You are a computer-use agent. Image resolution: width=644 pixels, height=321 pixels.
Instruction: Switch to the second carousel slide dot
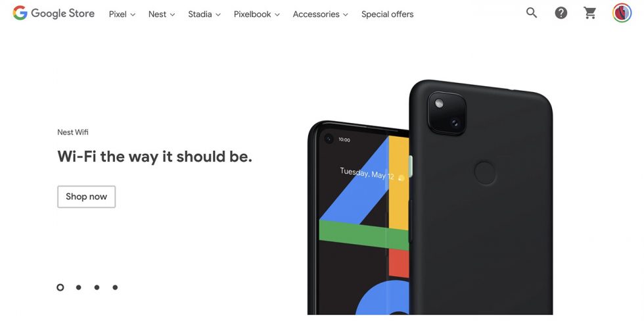(78, 287)
